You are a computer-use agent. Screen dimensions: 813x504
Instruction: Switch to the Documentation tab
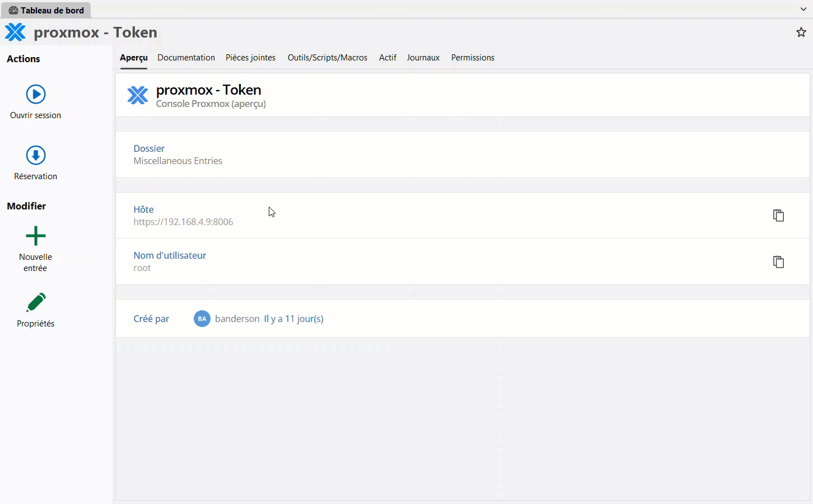[x=186, y=58]
